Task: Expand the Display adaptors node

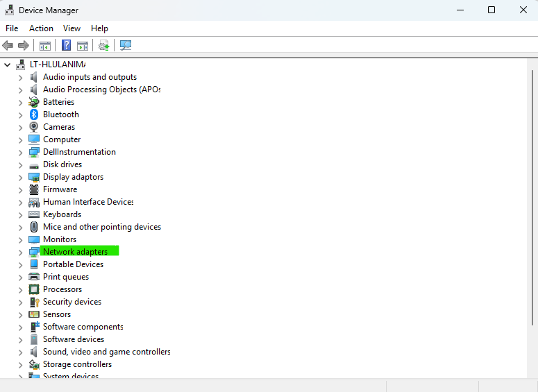Action: (x=21, y=178)
